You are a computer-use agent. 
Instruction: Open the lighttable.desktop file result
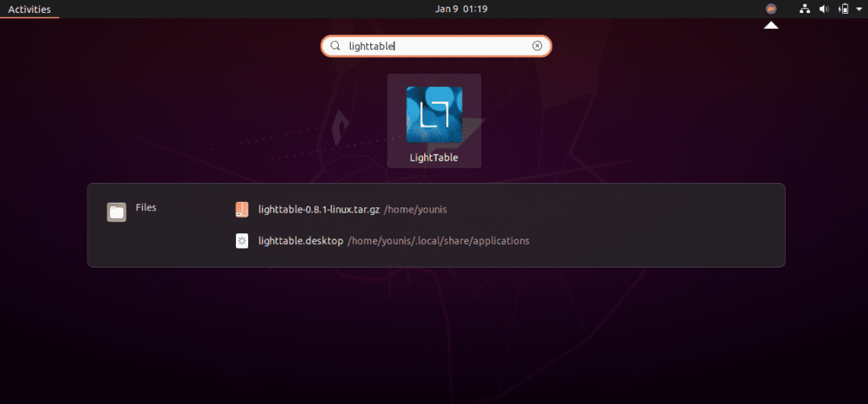pos(382,241)
